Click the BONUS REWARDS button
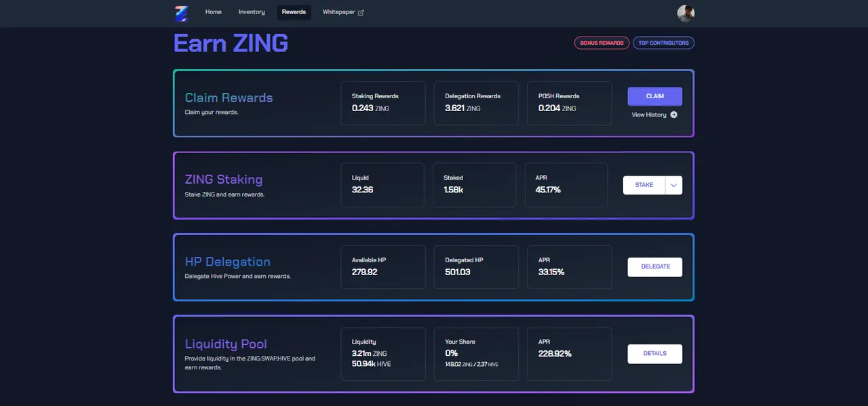The width and height of the screenshot is (868, 406). (x=601, y=43)
